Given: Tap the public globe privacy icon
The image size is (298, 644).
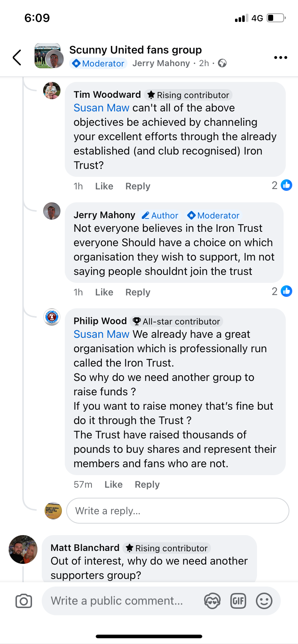Looking at the screenshot, I should [x=222, y=64].
